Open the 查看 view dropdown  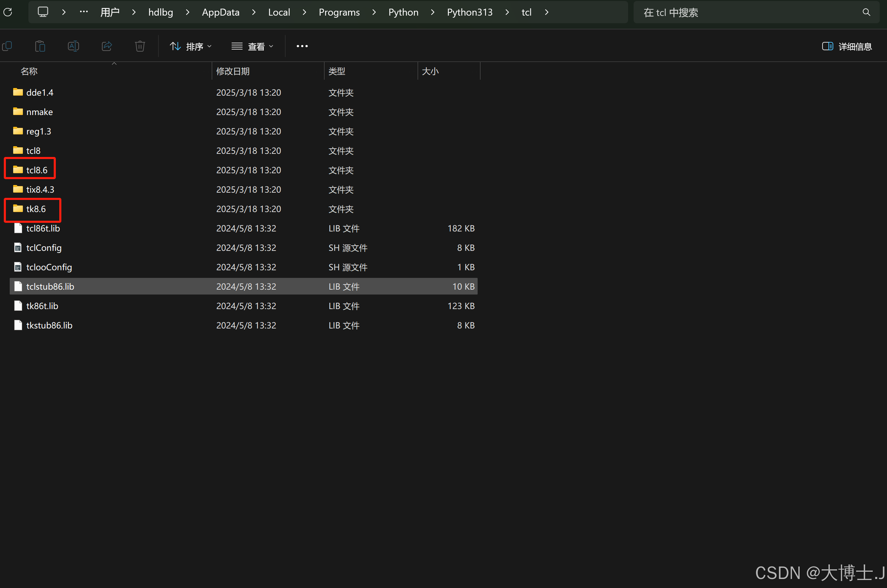pyautogui.click(x=252, y=46)
